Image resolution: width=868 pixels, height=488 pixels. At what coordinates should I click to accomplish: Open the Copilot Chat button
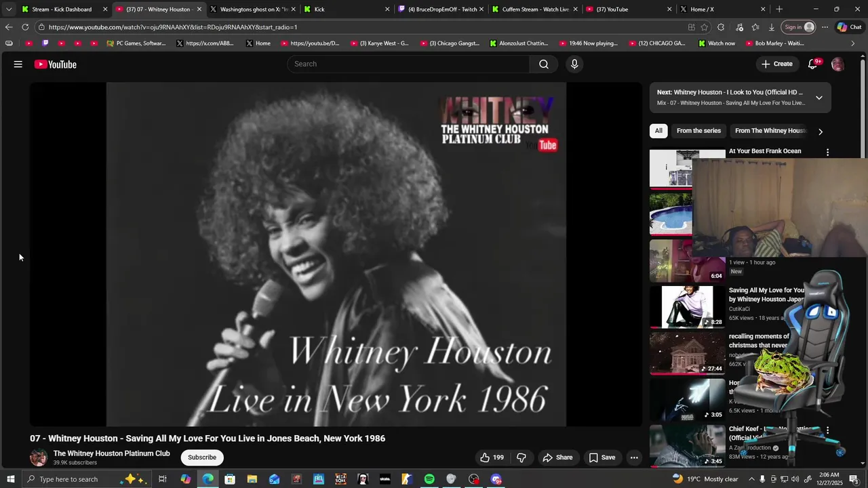[x=850, y=27]
